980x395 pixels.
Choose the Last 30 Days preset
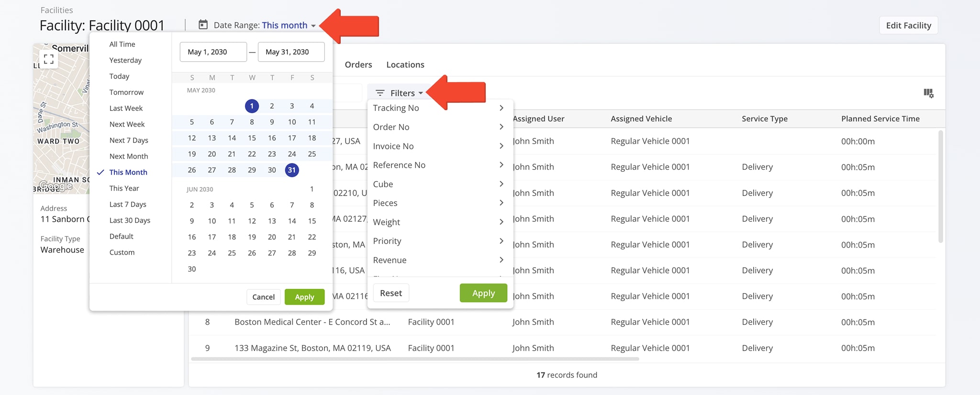tap(130, 220)
